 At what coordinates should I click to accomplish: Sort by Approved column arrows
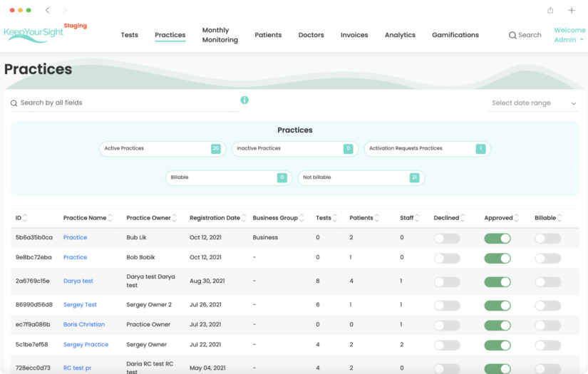point(517,218)
